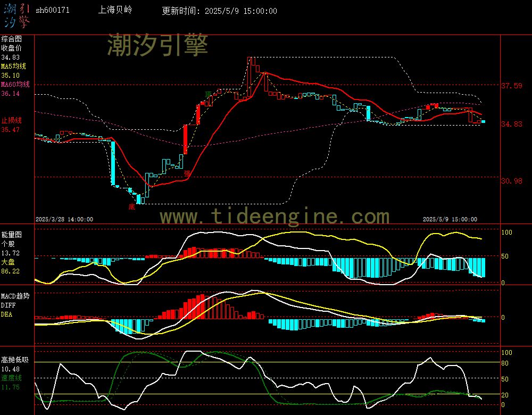Click axis value 20 in bottom panel
532x415 pixels.
click(x=505, y=395)
